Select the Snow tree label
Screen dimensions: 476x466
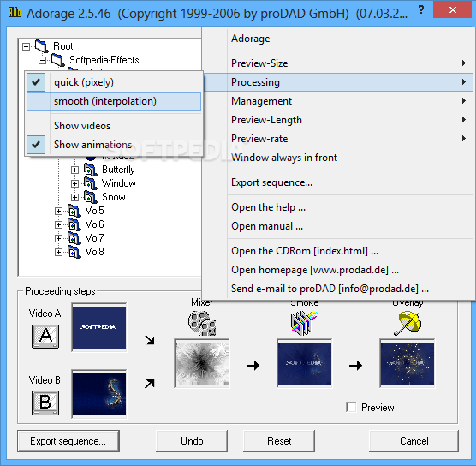pos(114,197)
